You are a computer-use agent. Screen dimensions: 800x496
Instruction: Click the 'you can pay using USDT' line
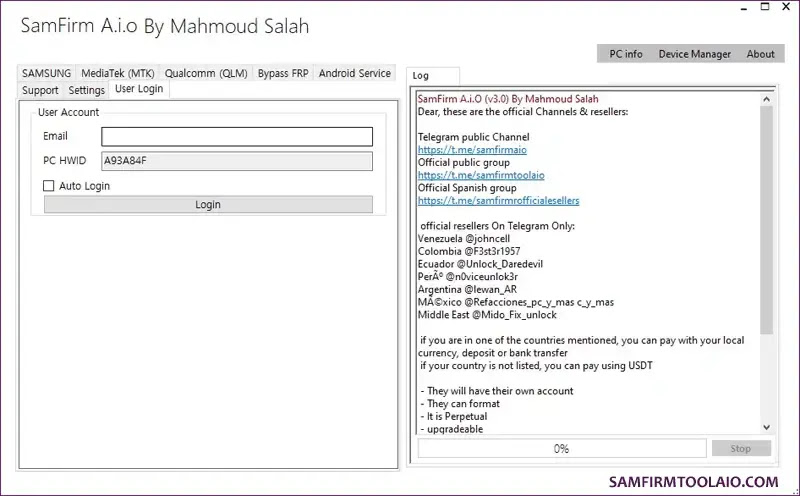536,365
